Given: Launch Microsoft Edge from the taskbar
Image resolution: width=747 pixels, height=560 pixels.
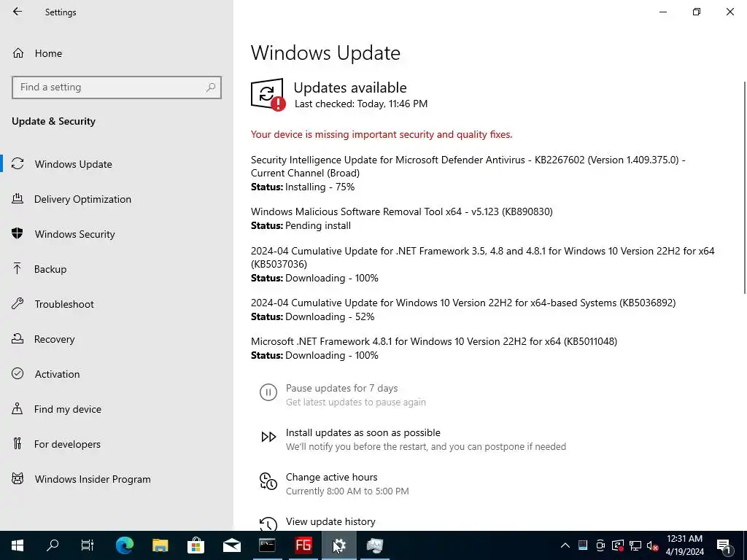Looking at the screenshot, I should click(125, 545).
